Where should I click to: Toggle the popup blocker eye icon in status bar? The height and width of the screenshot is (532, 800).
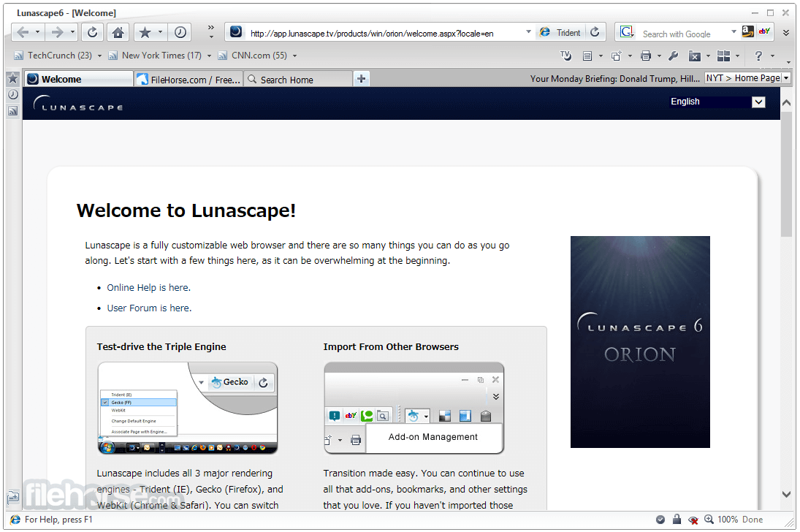693,520
